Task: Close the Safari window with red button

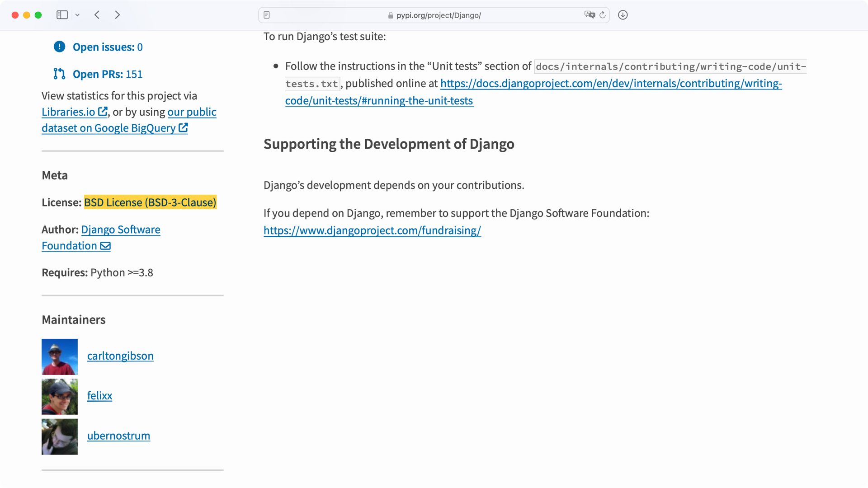Action: click(x=15, y=15)
